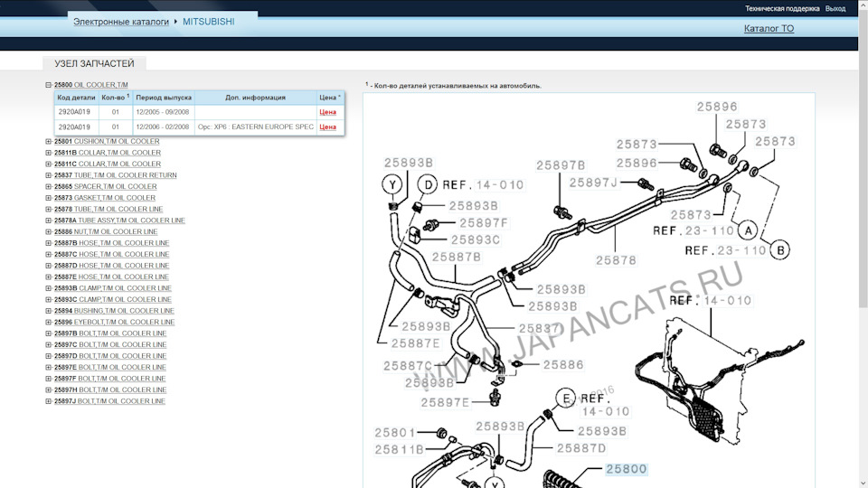Click the Выход logout link
Viewport: 868px width, 488px height.
point(835,8)
